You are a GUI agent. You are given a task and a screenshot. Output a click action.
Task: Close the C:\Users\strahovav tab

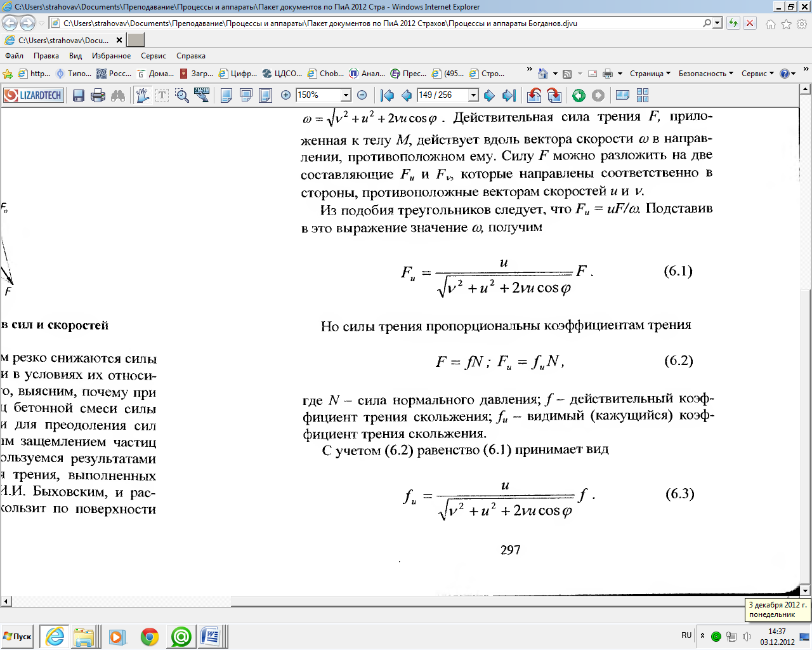pyautogui.click(x=119, y=40)
